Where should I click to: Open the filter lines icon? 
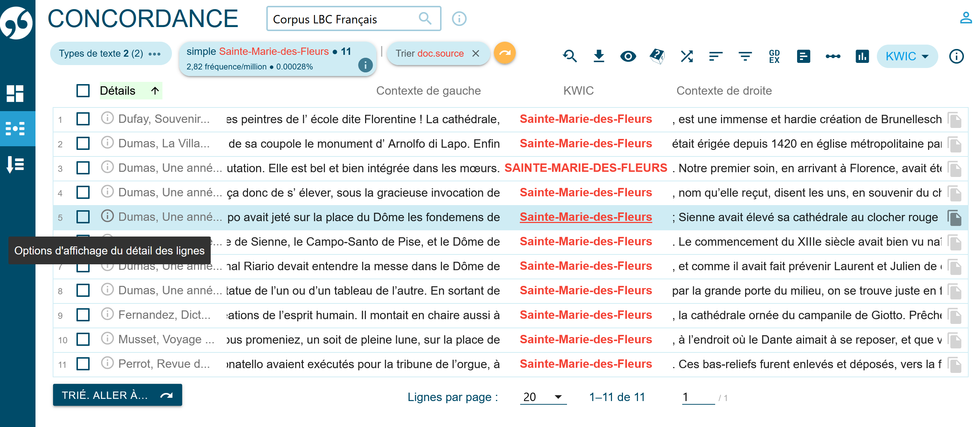(745, 56)
